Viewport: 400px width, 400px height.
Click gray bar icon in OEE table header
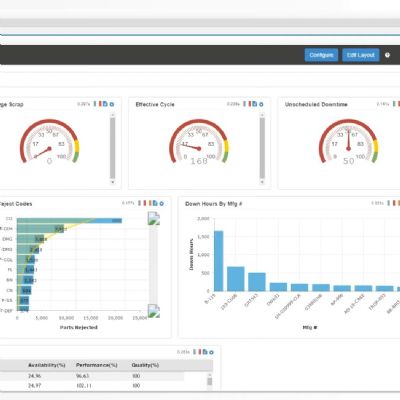[x=195, y=352]
